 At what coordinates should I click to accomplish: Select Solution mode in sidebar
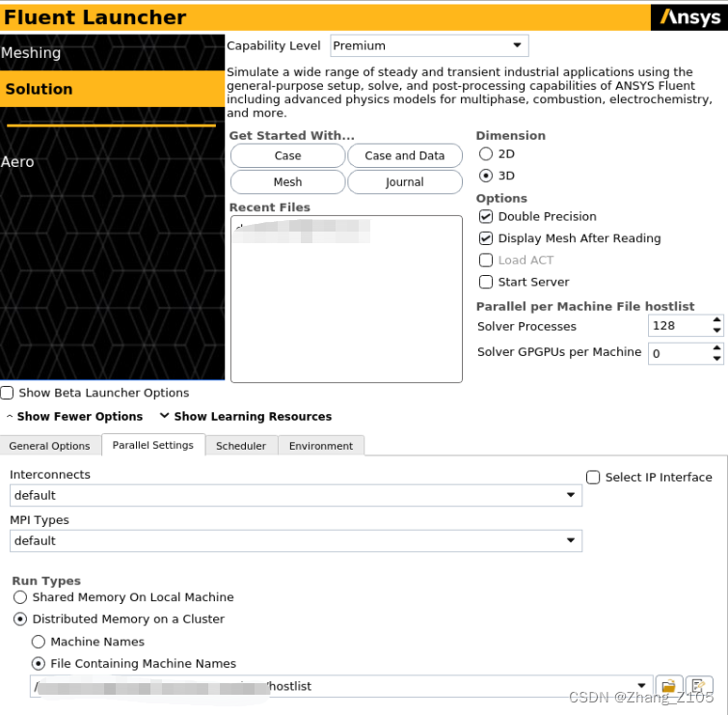112,89
